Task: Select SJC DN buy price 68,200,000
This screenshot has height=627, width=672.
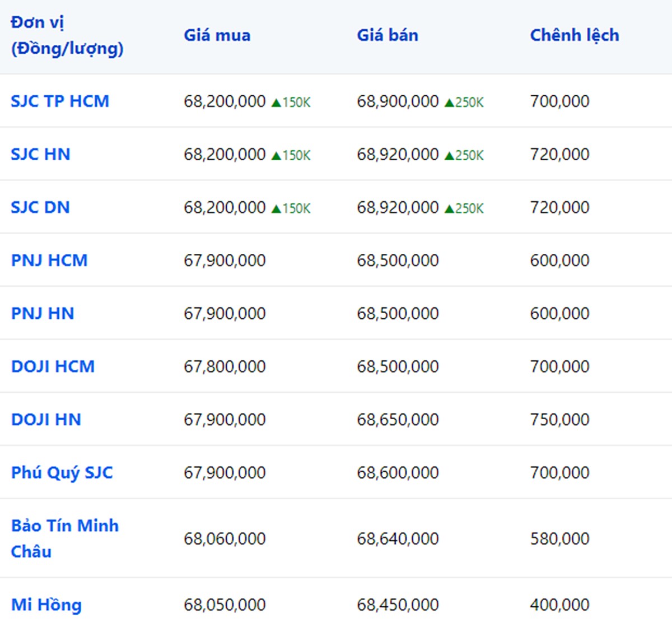Action: click(x=225, y=207)
